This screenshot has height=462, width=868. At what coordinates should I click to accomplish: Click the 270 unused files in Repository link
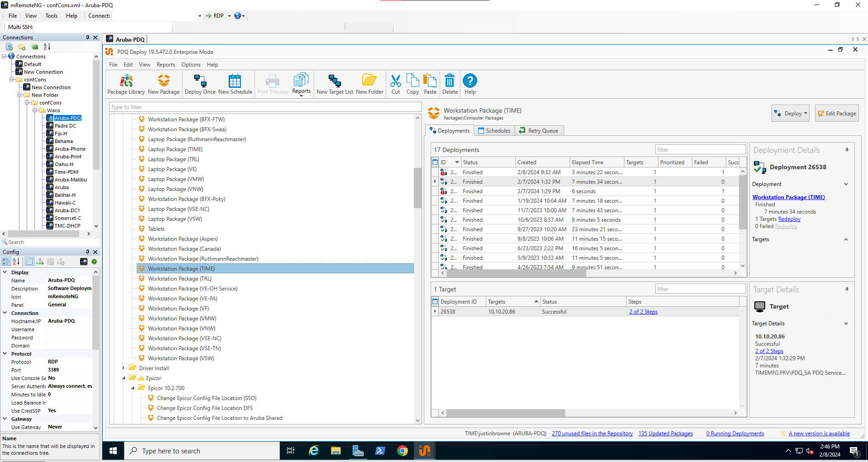click(x=592, y=433)
